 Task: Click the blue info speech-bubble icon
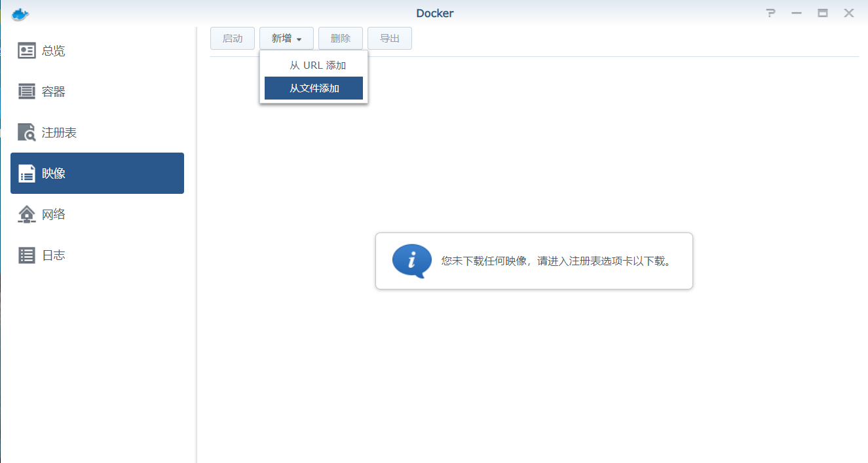pos(411,261)
